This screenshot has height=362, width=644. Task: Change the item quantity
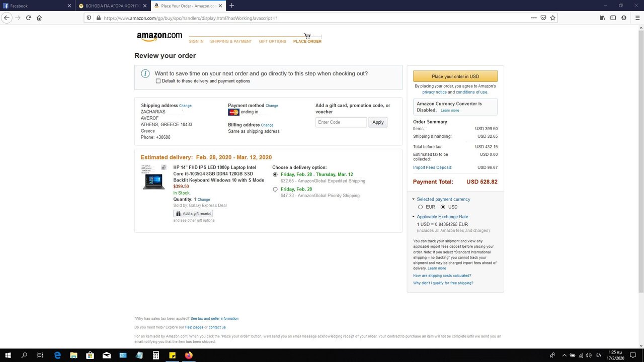(x=204, y=200)
